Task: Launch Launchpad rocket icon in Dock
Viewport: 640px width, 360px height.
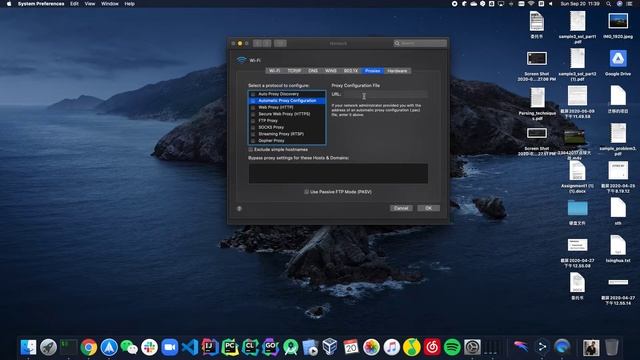Action: click(49, 347)
